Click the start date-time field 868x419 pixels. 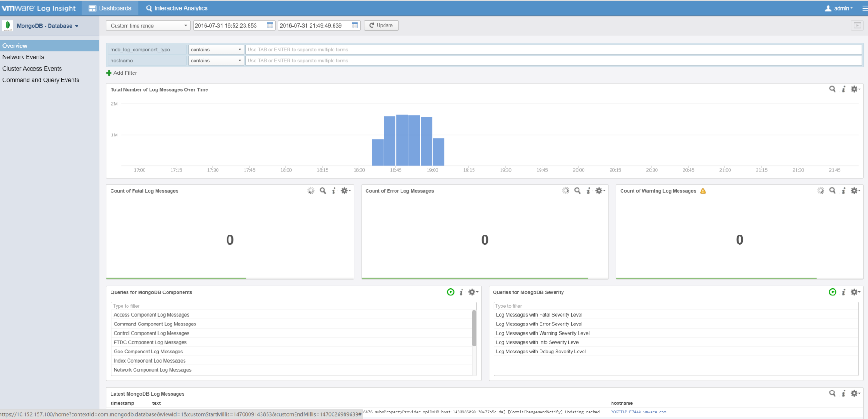(229, 26)
